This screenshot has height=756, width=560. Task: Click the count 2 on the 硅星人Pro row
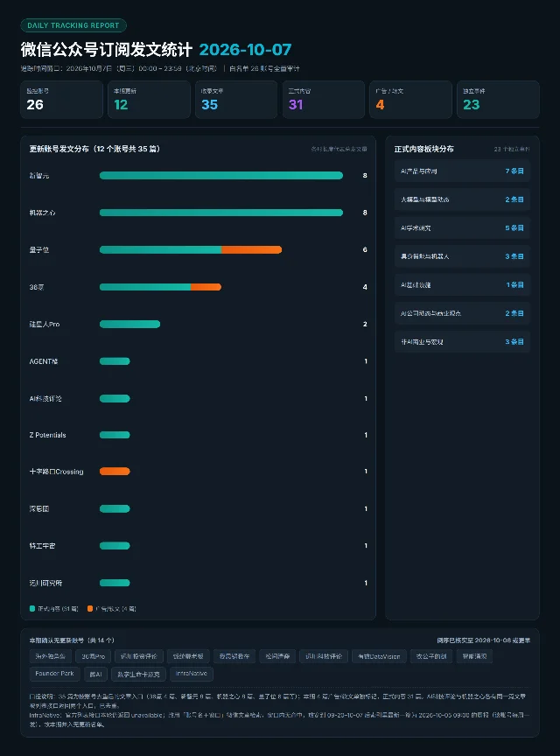[365, 324]
